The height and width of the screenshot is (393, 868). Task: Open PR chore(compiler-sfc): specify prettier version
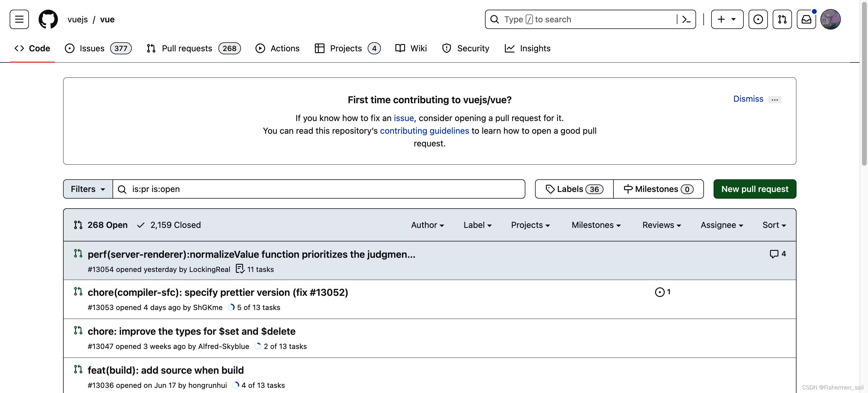coord(218,292)
